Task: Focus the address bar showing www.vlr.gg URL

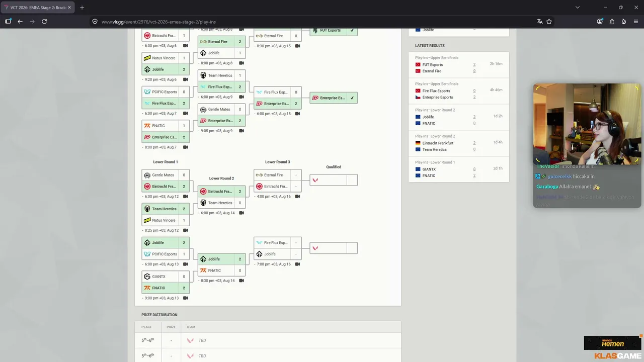Action: [312, 22]
